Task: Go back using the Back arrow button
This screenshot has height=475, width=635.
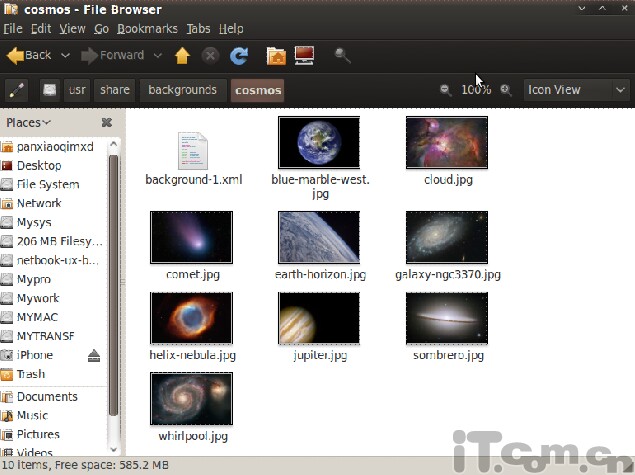Action: click(x=29, y=55)
